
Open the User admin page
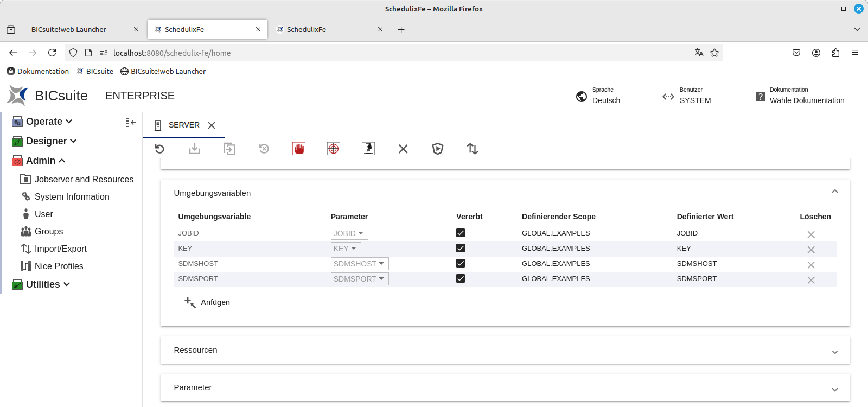coord(37,214)
